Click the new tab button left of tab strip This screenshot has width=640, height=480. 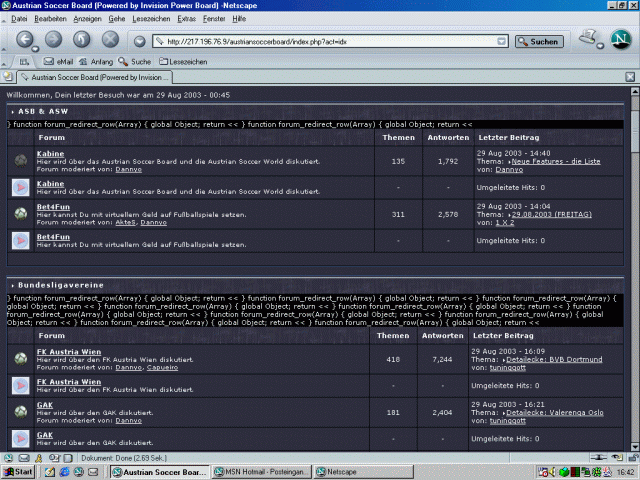point(8,76)
